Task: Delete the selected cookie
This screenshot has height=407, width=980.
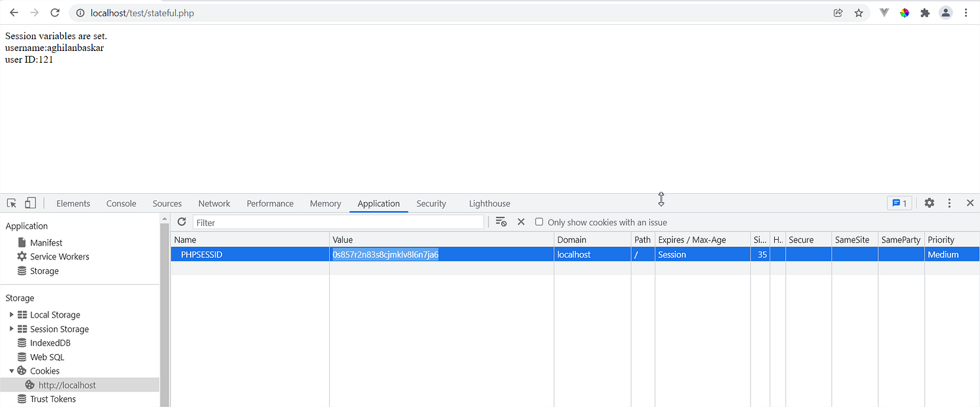Action: 521,222
